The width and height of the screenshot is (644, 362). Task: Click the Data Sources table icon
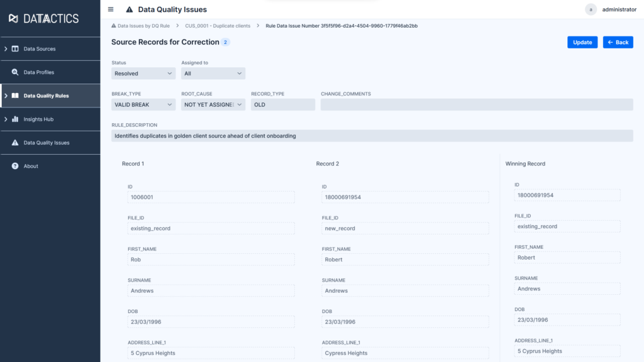click(x=15, y=49)
